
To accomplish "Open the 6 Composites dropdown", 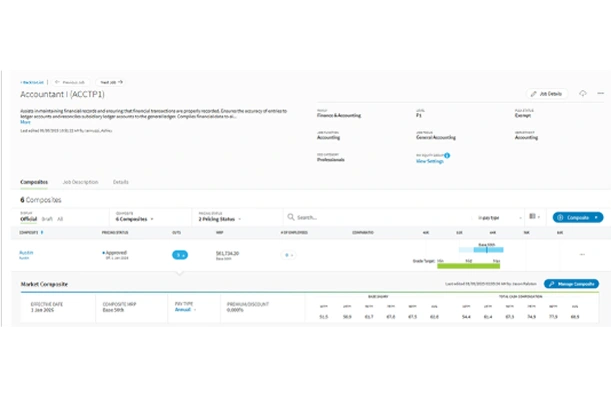I will pos(135,219).
